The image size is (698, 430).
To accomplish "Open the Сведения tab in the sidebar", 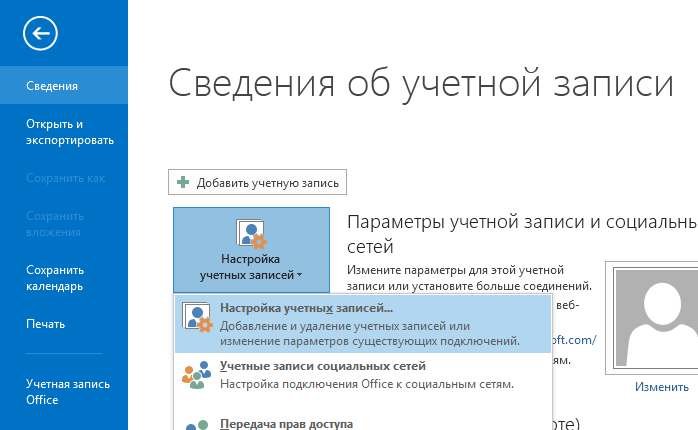I will coord(64,85).
